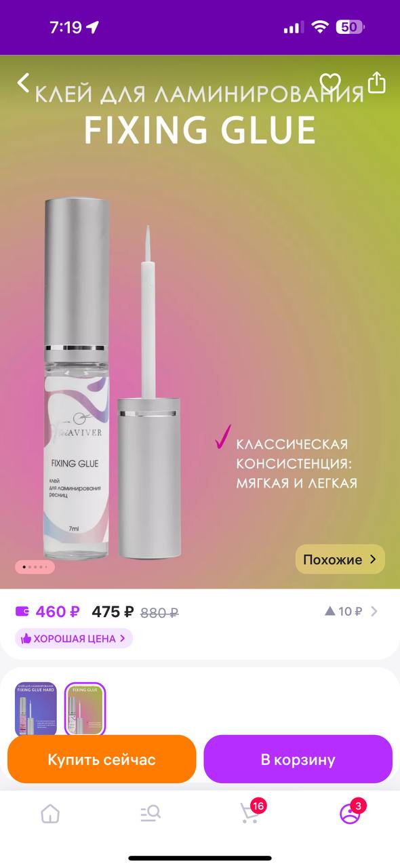Open profile icon with 3 notifications

pyautogui.click(x=351, y=812)
